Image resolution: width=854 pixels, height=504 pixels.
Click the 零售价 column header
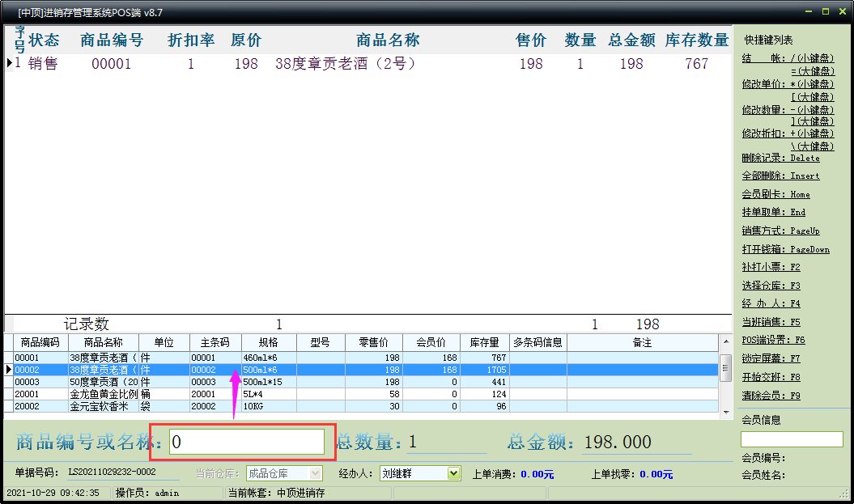point(374,342)
